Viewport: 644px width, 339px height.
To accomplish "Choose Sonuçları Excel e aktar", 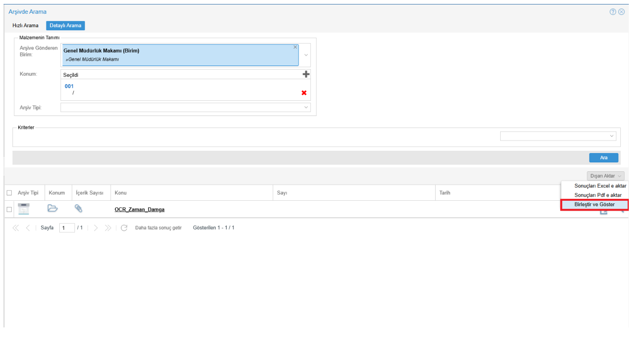I will pos(600,186).
